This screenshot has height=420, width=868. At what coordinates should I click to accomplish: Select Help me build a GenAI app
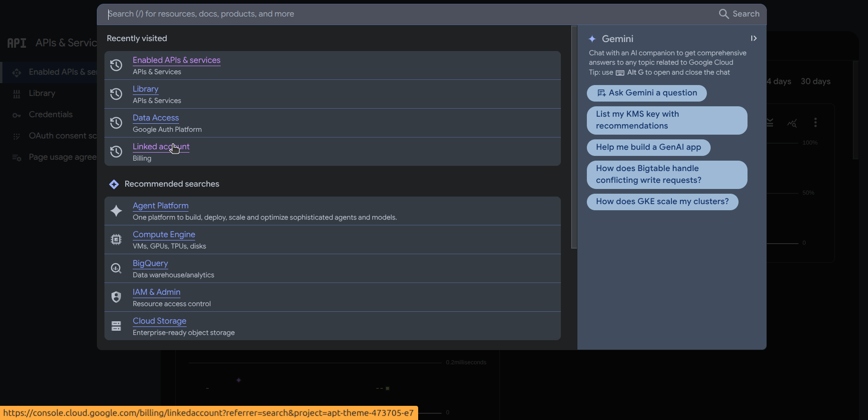(x=649, y=147)
